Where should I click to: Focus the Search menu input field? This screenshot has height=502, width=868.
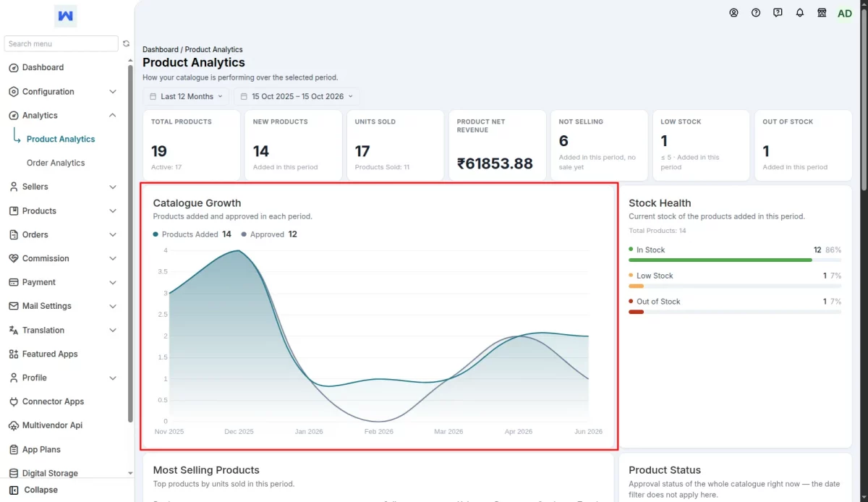61,43
